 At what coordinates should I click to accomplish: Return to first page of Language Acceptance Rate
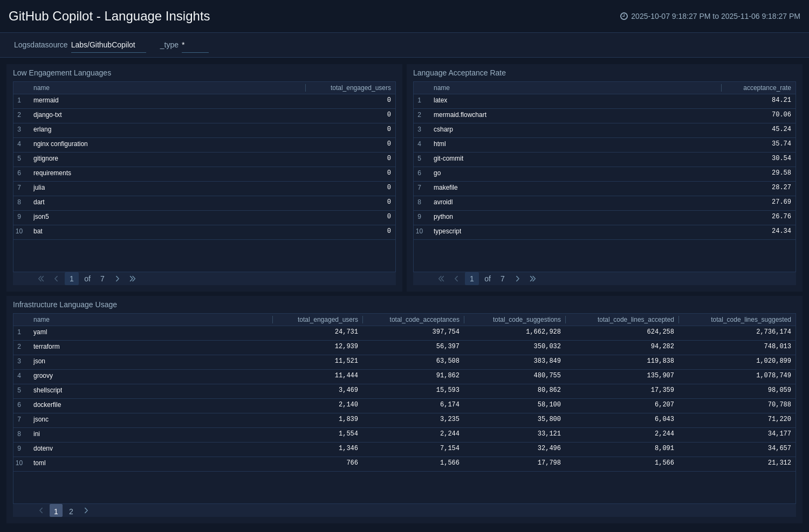coord(441,279)
